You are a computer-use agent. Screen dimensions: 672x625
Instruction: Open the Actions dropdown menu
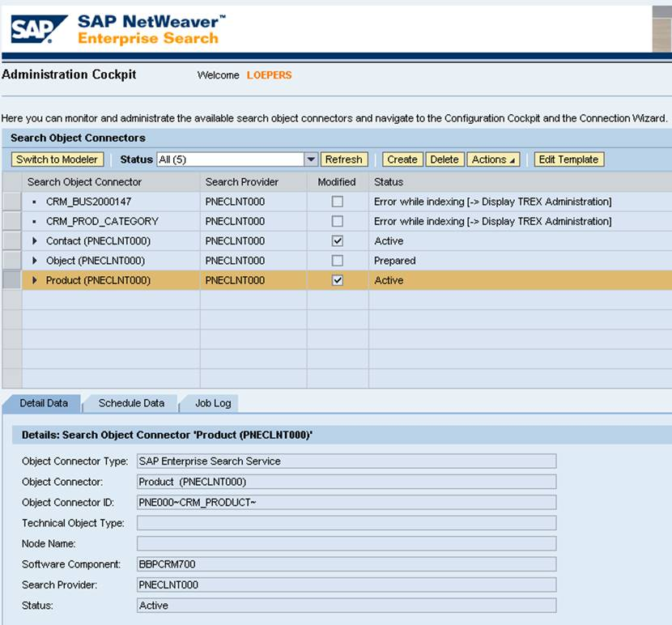494,159
